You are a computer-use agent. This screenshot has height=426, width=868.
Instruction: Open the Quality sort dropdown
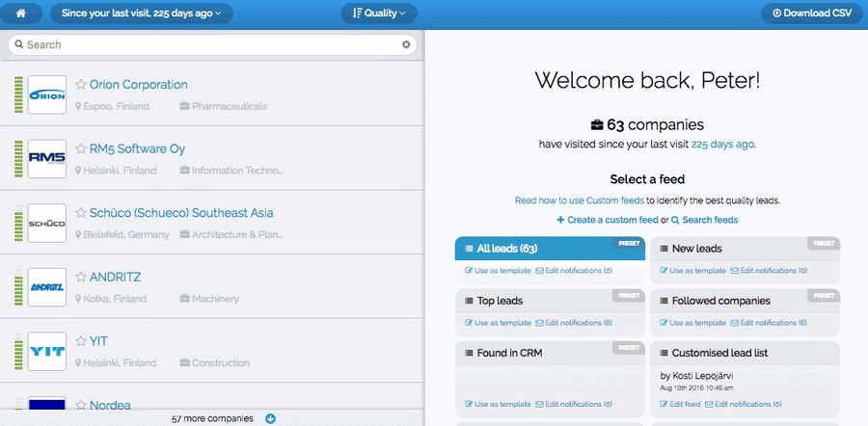pyautogui.click(x=379, y=13)
